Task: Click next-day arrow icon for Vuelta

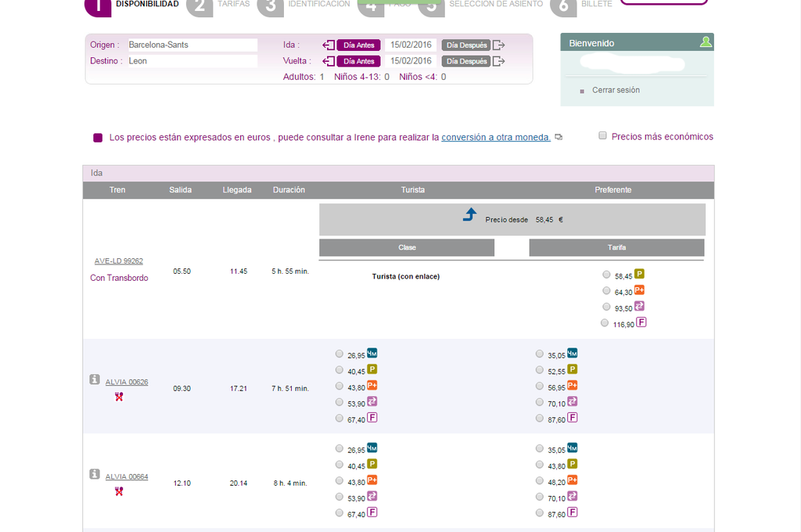Action: [498, 61]
